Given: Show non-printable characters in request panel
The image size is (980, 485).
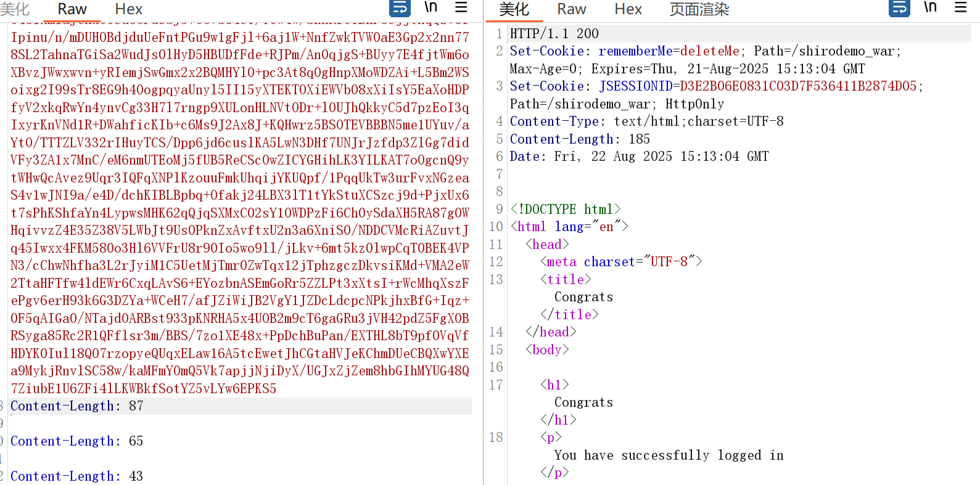Looking at the screenshot, I should pyautogui.click(x=430, y=7).
